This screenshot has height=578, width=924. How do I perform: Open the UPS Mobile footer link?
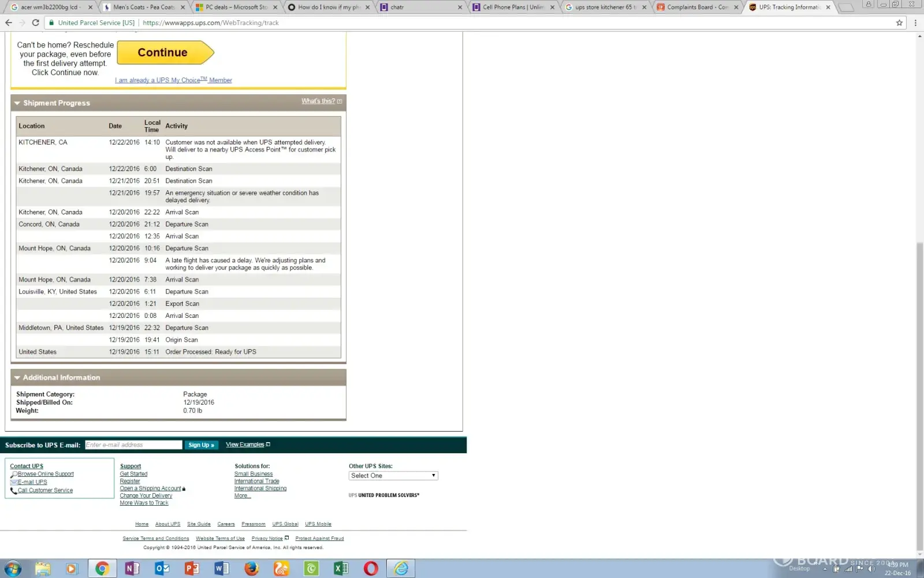pyautogui.click(x=318, y=524)
